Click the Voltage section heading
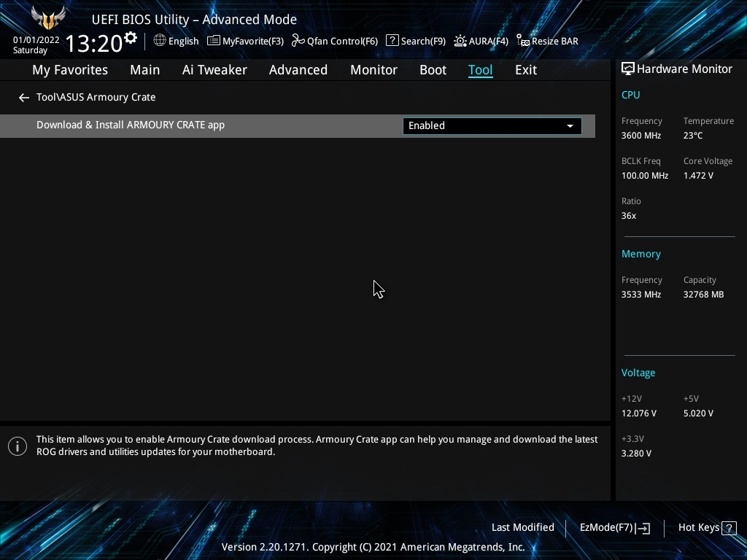747x560 pixels. tap(638, 373)
